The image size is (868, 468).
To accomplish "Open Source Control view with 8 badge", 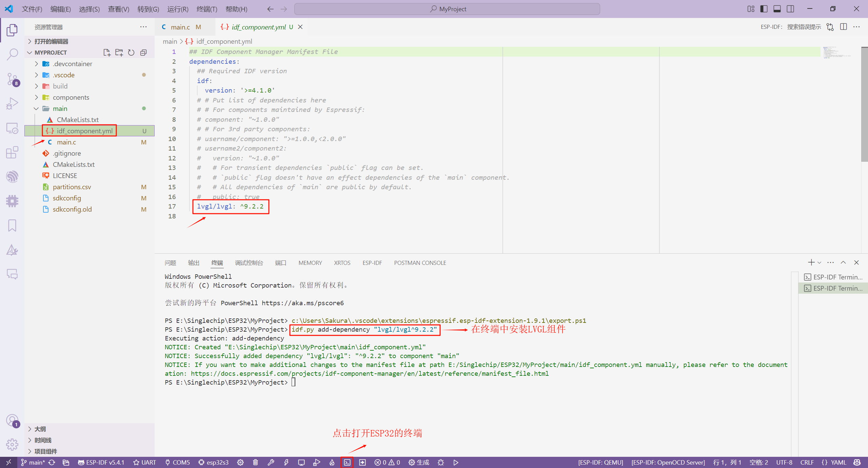I will pos(12,79).
